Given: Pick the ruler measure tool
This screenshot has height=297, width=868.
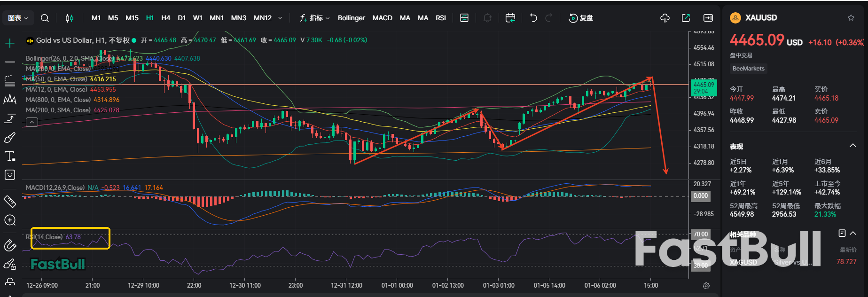Looking at the screenshot, I should pos(10,201).
